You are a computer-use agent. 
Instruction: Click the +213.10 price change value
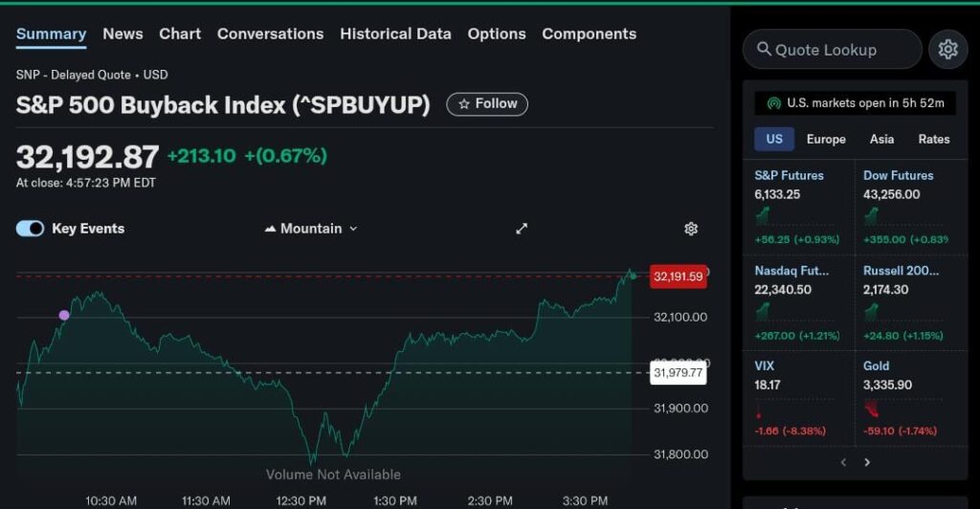201,156
